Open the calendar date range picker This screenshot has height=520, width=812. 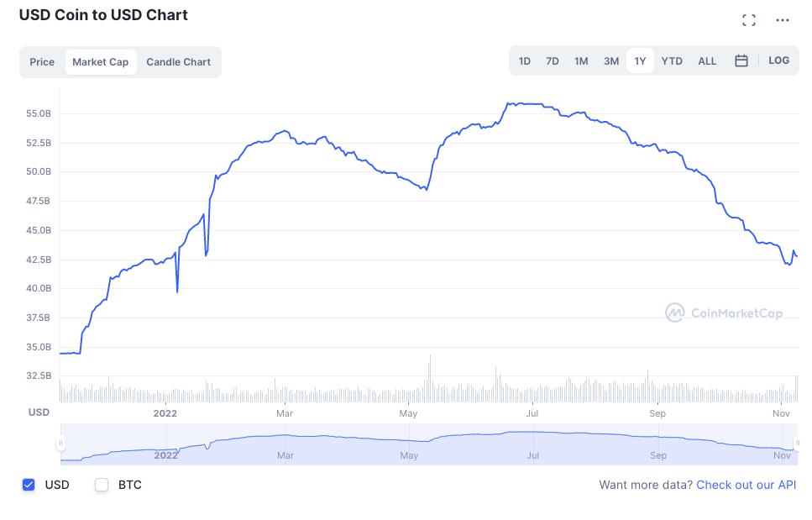click(x=741, y=60)
